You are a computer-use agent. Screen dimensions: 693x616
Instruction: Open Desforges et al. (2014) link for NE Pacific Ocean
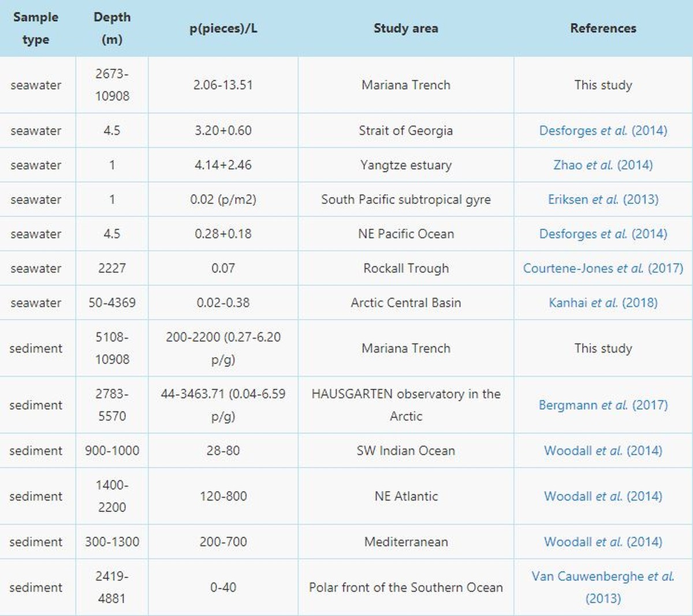click(x=603, y=234)
